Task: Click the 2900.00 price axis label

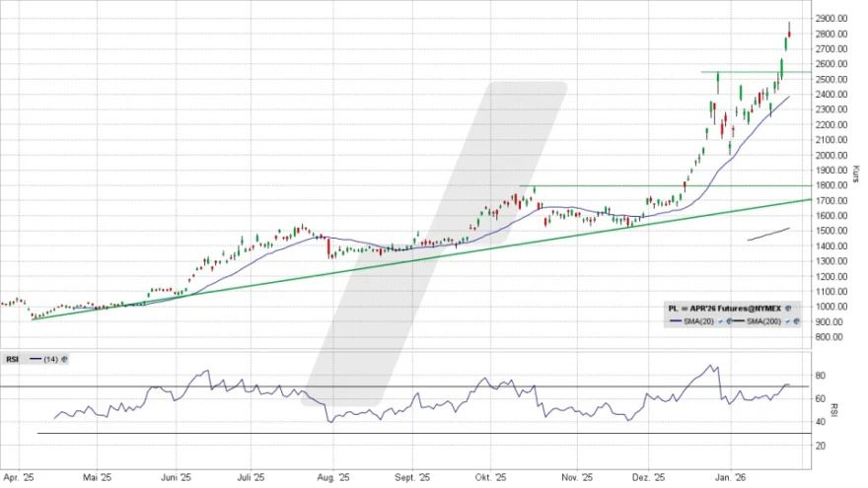Action: 832,19
